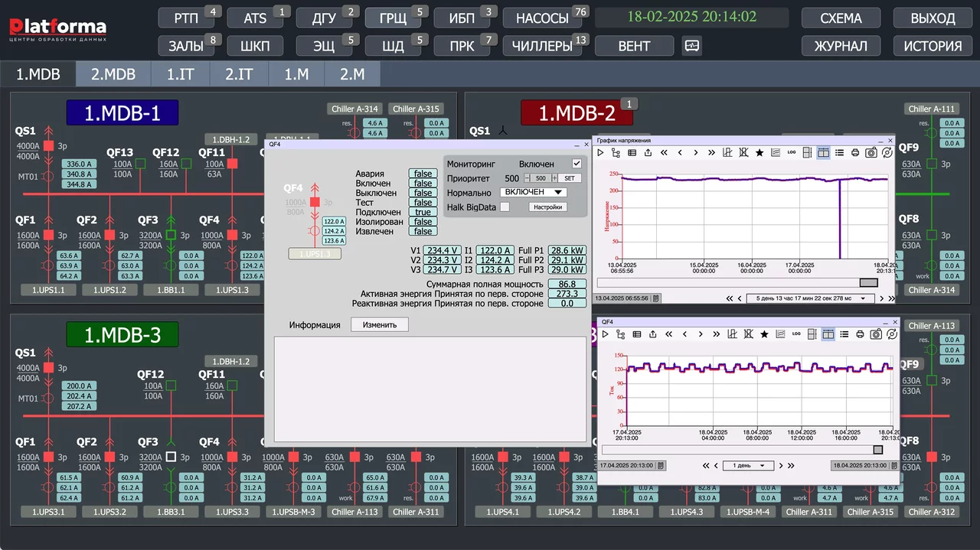The image size is (980, 550).
Task: Toggle the QF13 breaker square in 1.MDB-1
Action: [141, 164]
